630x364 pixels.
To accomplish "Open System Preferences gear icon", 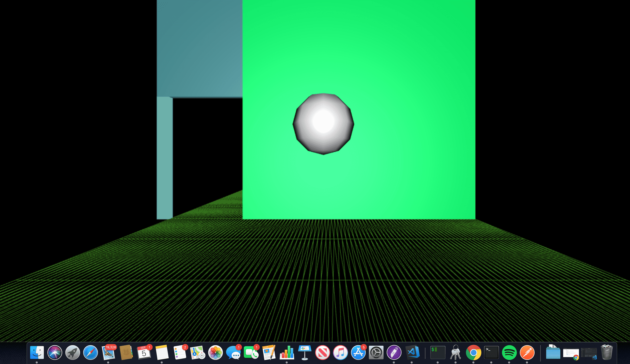I will tap(376, 353).
